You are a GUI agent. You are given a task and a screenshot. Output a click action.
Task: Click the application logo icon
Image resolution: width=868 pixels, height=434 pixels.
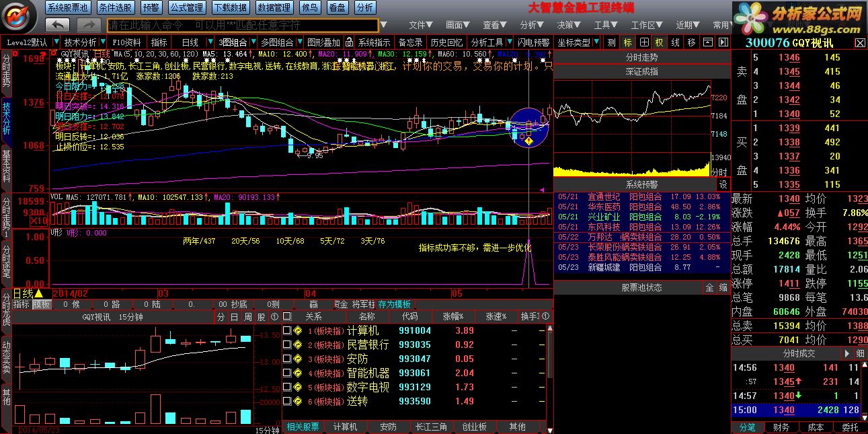click(x=18, y=16)
